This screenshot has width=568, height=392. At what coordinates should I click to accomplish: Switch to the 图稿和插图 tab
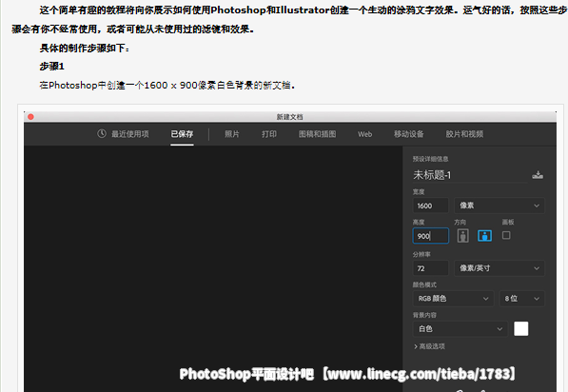coord(317,134)
